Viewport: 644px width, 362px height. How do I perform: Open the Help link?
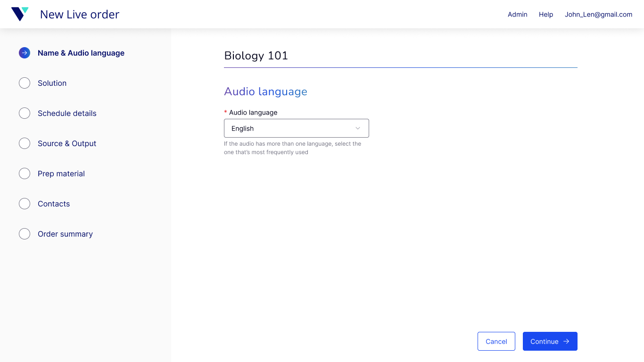(x=546, y=14)
